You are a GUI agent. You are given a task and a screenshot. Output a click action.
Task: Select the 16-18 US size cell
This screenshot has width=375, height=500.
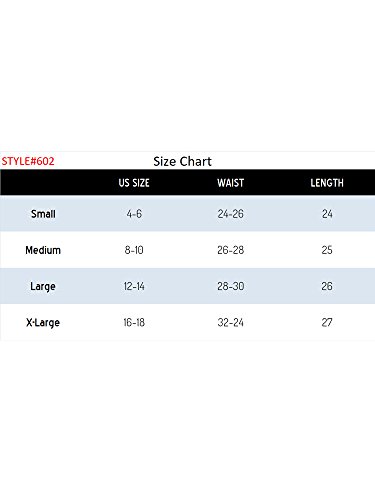[134, 323]
